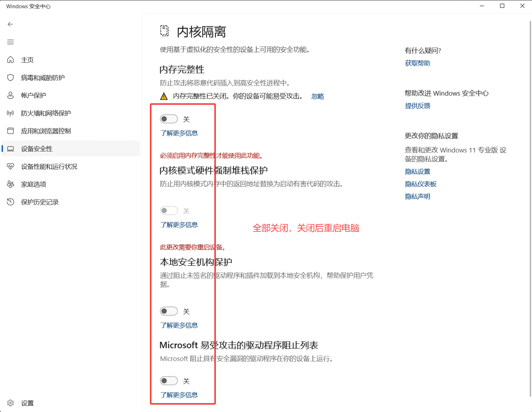This screenshot has width=532, height=412.
Task: Enable the 内存完整性 toggle
Action: pos(169,119)
